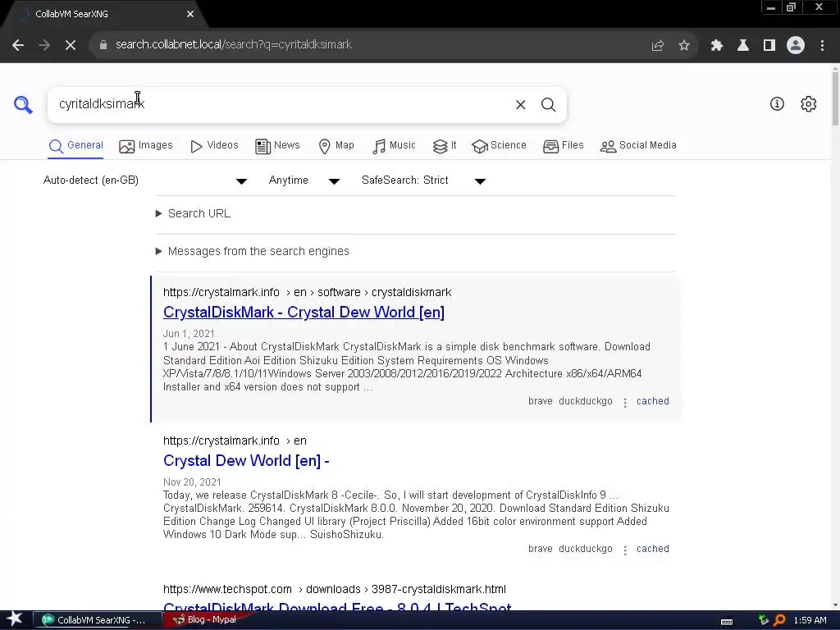Open the About info icon

[777, 104]
